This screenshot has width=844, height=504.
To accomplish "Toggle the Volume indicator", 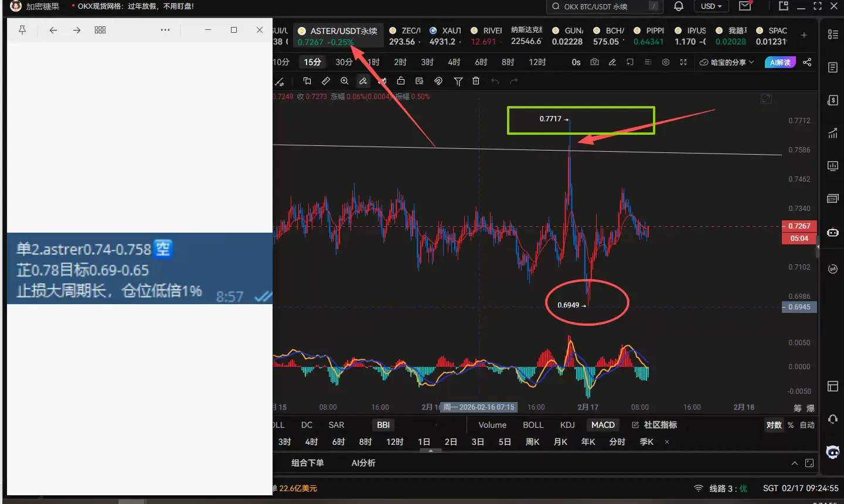I will [x=492, y=425].
